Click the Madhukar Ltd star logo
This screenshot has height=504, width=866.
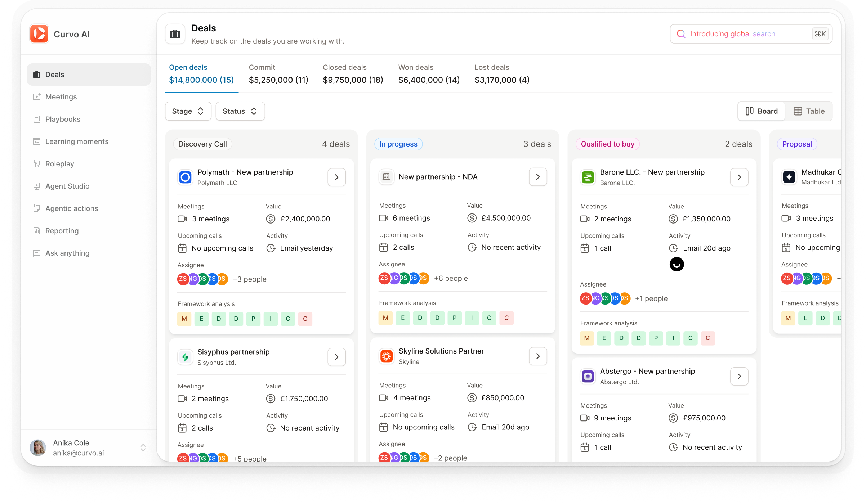(789, 177)
